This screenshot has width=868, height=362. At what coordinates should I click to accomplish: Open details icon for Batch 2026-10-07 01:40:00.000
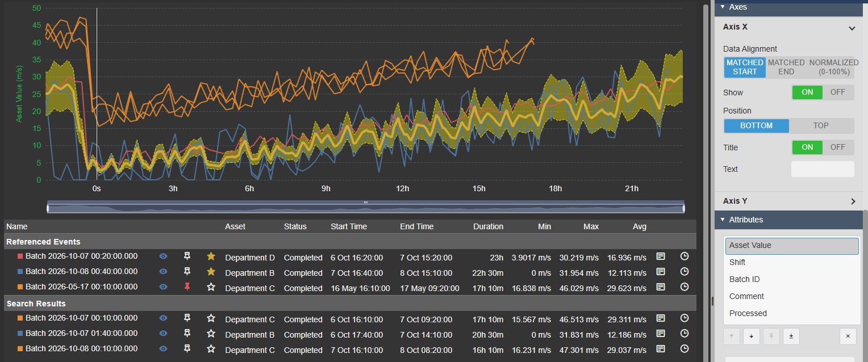coord(661,334)
